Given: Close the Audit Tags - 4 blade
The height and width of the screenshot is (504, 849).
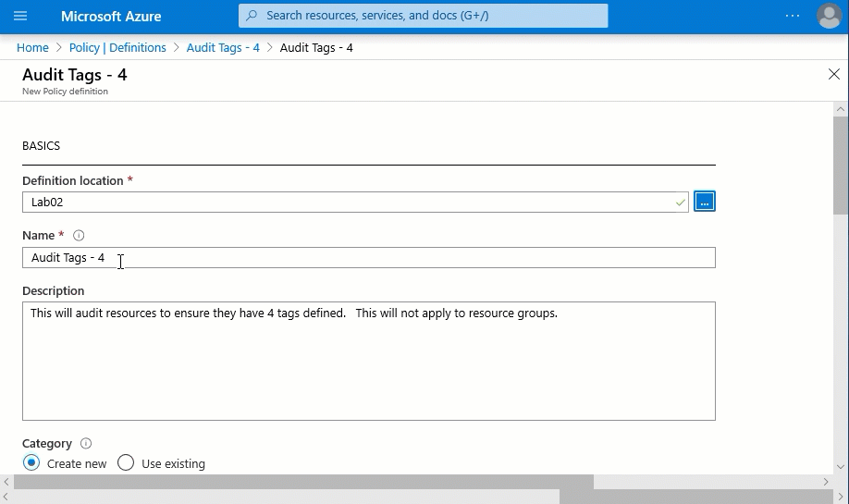Looking at the screenshot, I should point(833,74).
